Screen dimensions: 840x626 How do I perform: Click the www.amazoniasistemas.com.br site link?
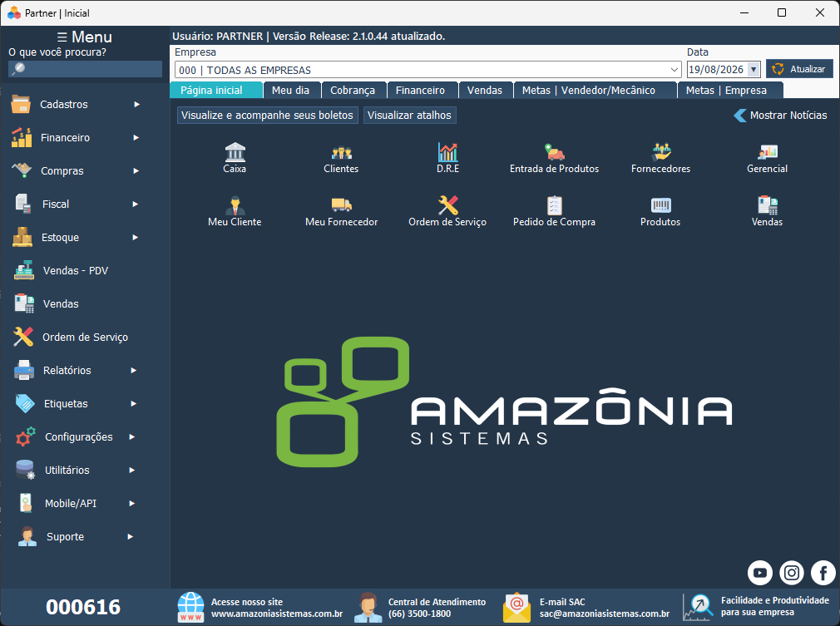pos(276,614)
